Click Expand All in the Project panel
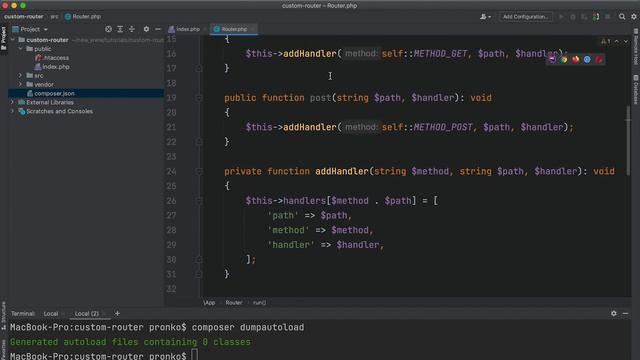The width and height of the screenshot is (640, 360). pyautogui.click(x=120, y=29)
